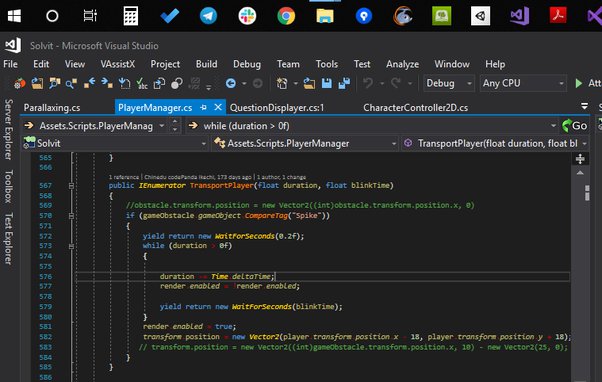Click the vertical scrollbar thumb in editor
Screen dimensions: 602x382
[x=587, y=193]
